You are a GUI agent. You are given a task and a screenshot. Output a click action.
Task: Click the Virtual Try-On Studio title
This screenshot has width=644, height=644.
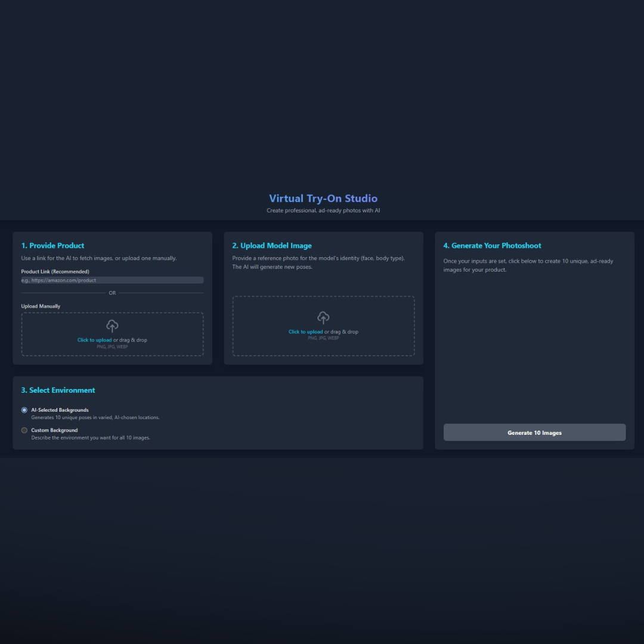(x=323, y=199)
